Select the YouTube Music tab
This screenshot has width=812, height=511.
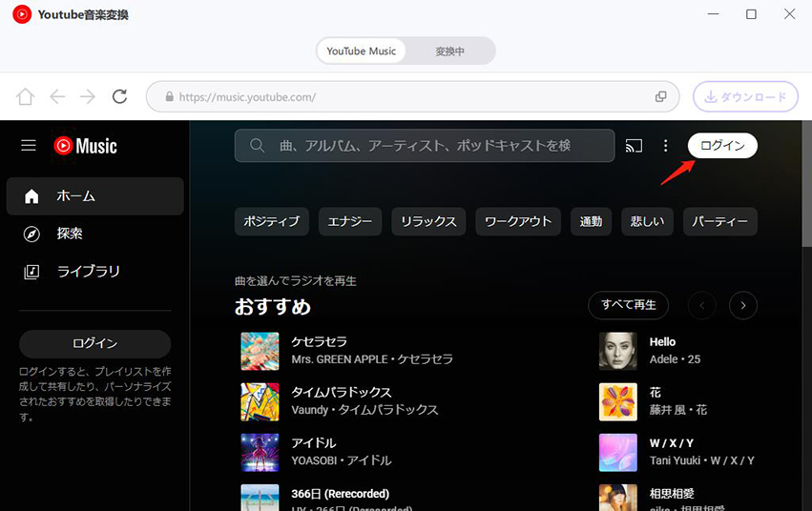tap(361, 51)
